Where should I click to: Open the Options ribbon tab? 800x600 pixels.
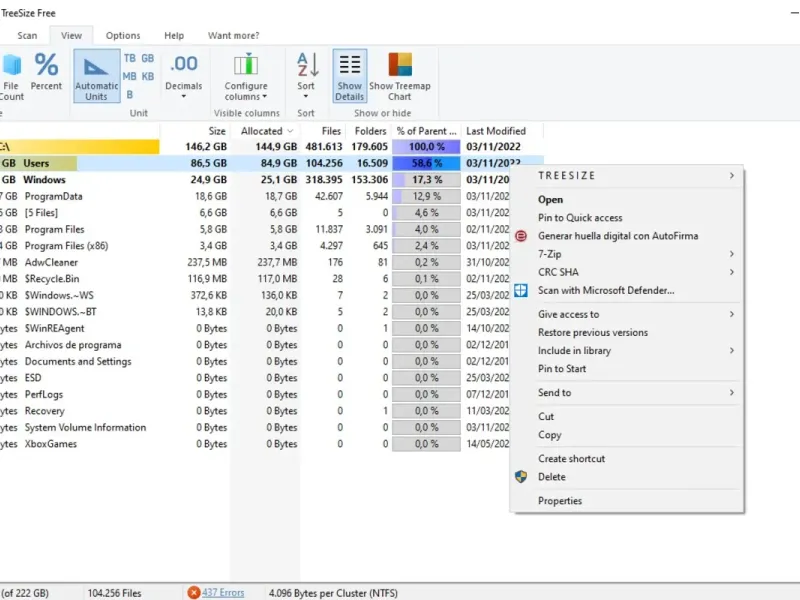123,35
